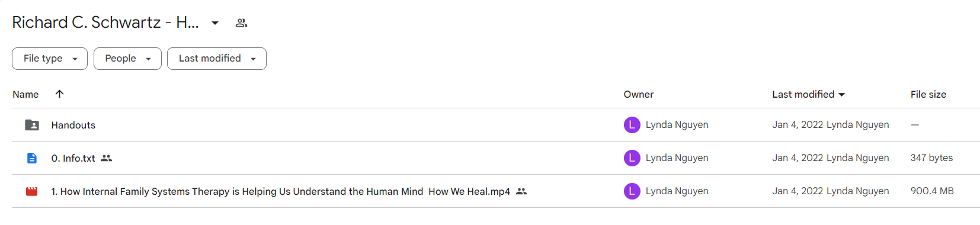Click Lynda Nguyen avatar in mp4 row
Image resolution: width=980 pixels, height=225 pixels.
tap(632, 191)
